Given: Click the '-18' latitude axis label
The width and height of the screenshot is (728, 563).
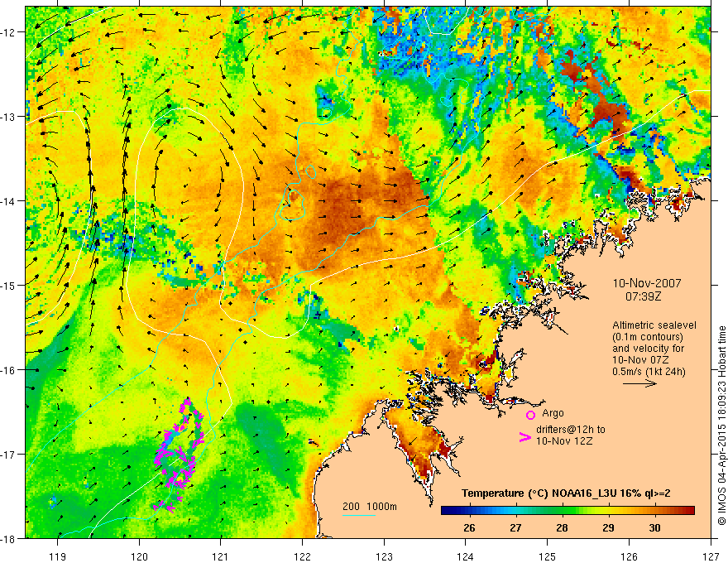Looking at the screenshot, I should (x=9, y=538).
